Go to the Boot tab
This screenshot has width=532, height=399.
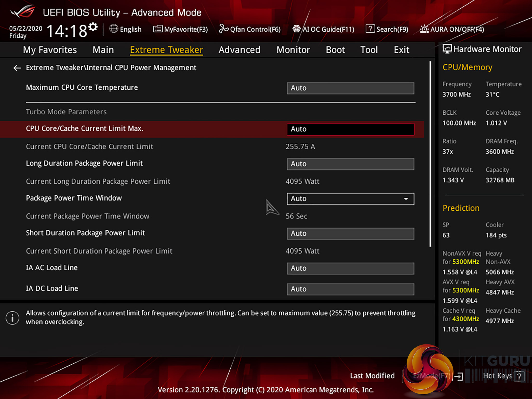[335, 50]
